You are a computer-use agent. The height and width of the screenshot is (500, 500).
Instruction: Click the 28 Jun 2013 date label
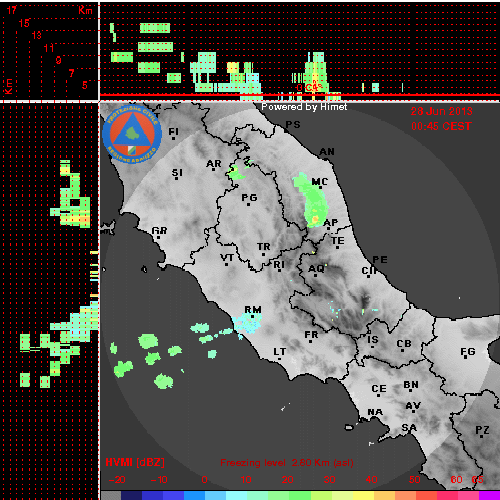[x=441, y=111]
